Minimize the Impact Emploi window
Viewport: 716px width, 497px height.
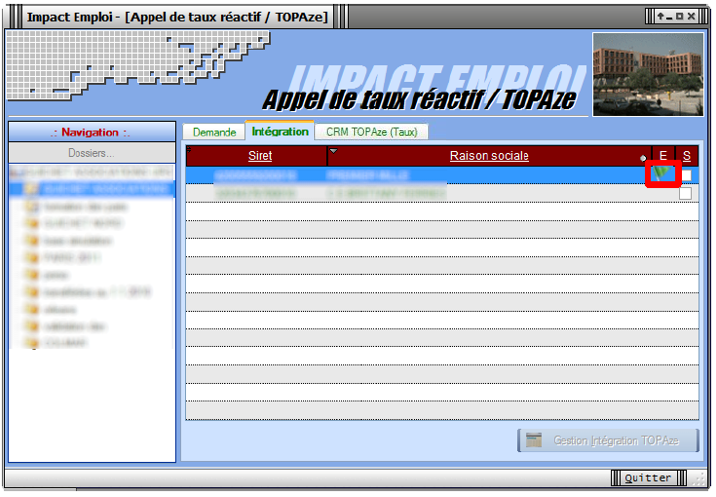[669, 16]
